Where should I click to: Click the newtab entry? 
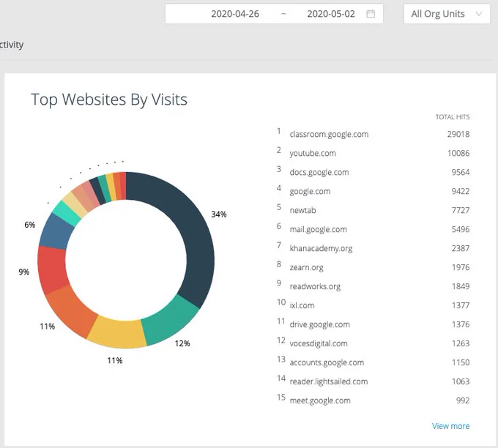(302, 211)
